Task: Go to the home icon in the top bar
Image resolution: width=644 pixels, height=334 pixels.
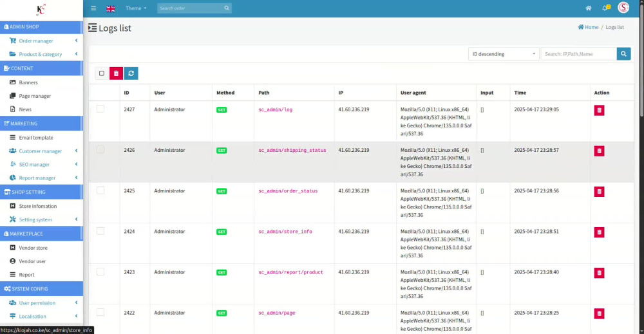Action: click(x=589, y=8)
